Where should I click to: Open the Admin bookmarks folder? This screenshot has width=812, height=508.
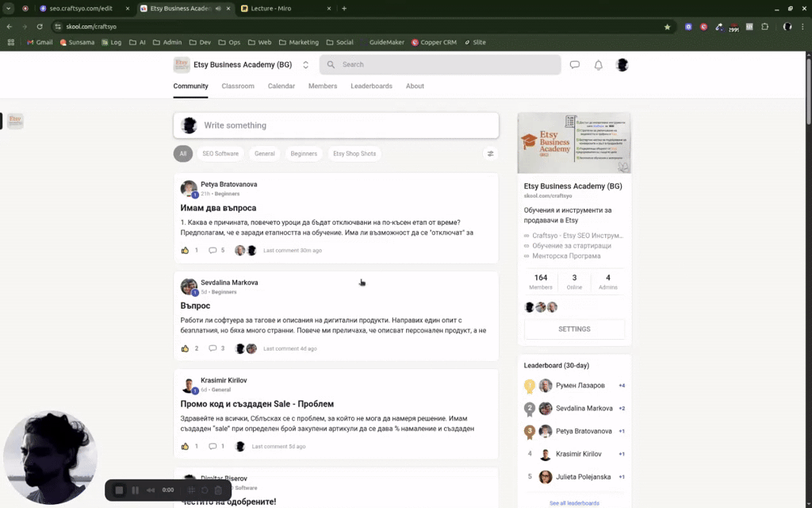click(x=167, y=43)
